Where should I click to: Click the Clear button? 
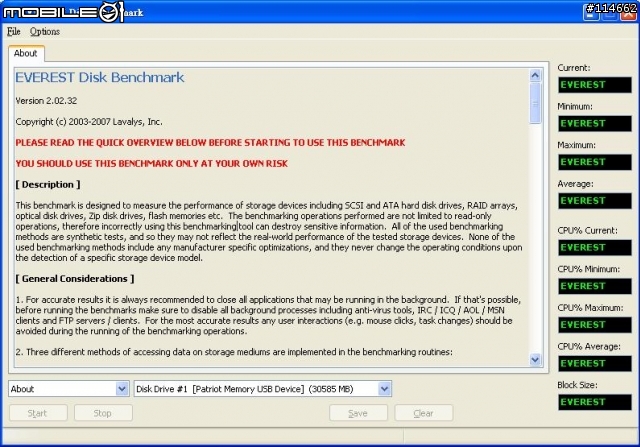tap(424, 413)
